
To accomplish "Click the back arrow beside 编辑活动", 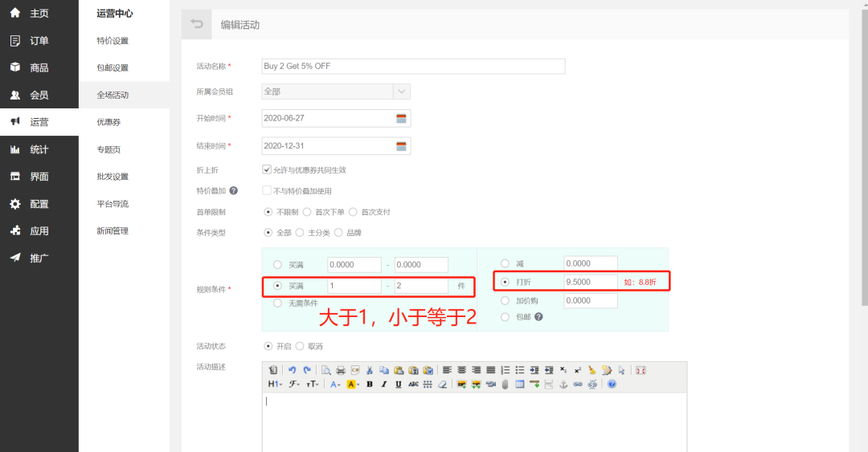I will (197, 24).
